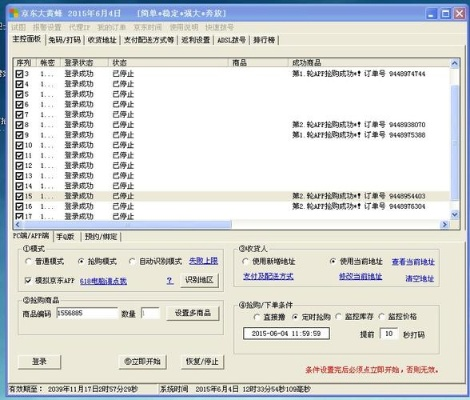
Task: Open the 查看当前地址 link
Action: coord(413,262)
